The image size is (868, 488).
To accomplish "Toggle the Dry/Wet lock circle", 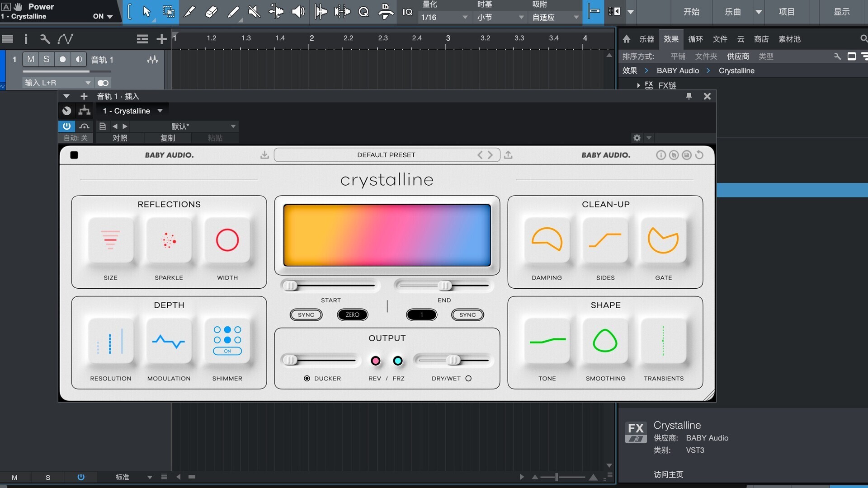I will [x=468, y=379].
